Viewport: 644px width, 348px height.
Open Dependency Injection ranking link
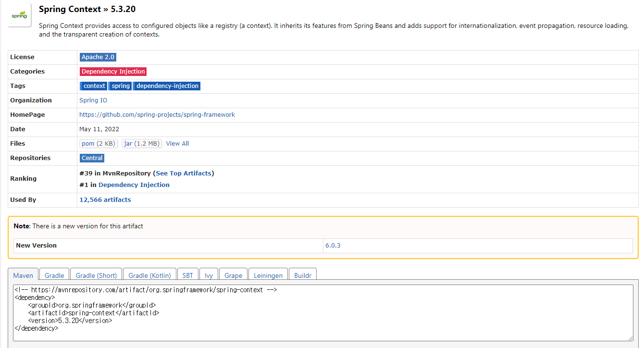point(134,185)
